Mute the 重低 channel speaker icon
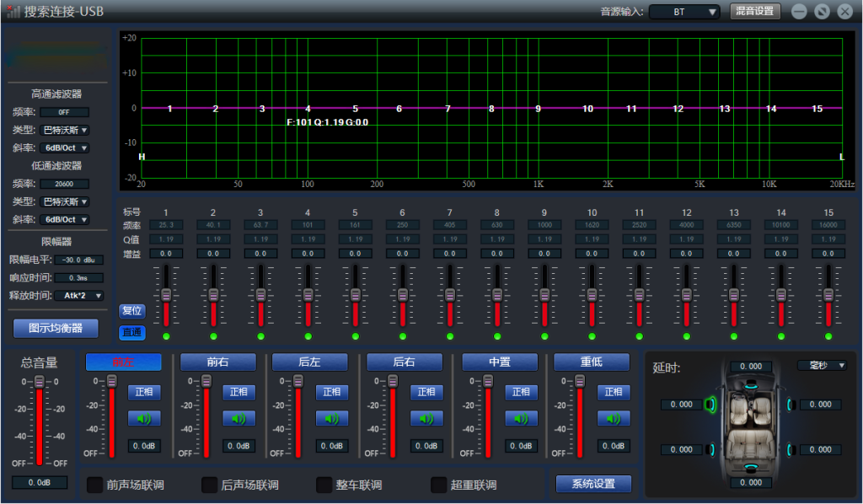The height and width of the screenshot is (504, 863). tap(614, 418)
